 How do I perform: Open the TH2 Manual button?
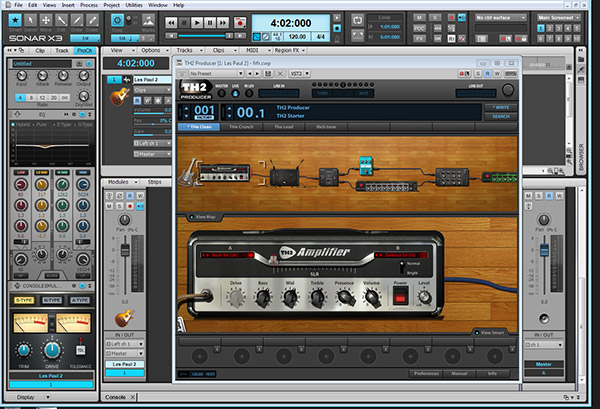[x=459, y=373]
